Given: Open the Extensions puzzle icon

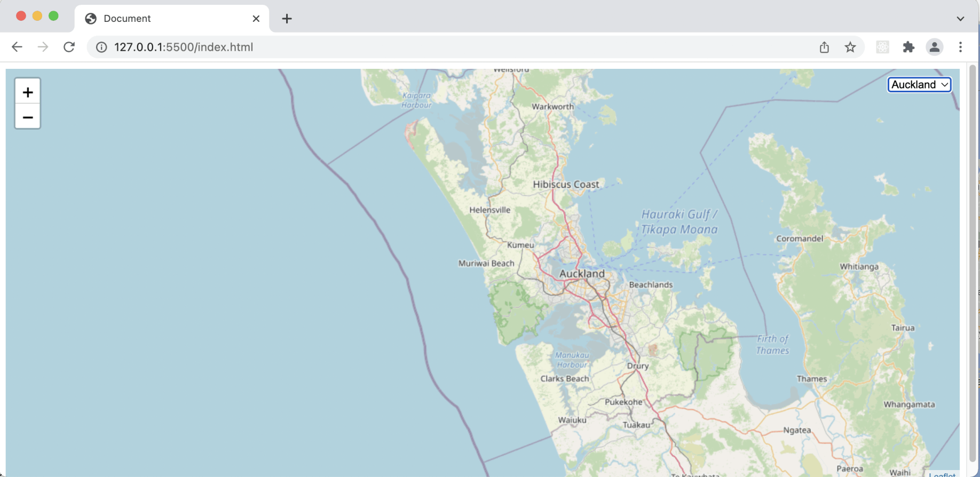Looking at the screenshot, I should [908, 47].
